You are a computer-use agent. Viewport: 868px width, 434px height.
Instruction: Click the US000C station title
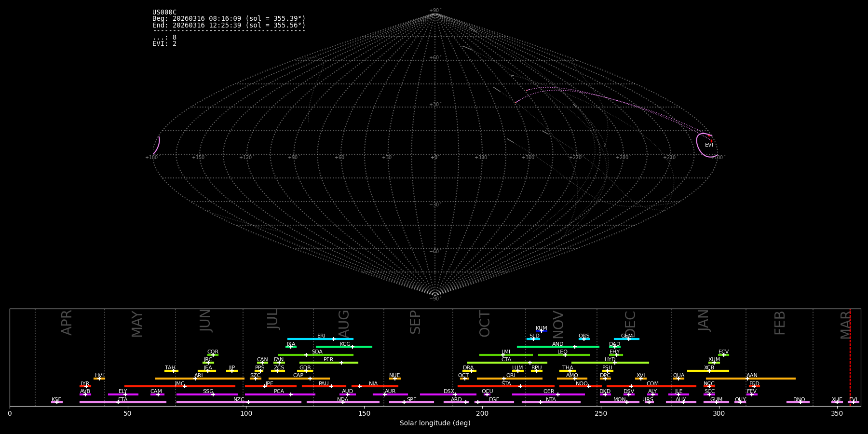(164, 13)
